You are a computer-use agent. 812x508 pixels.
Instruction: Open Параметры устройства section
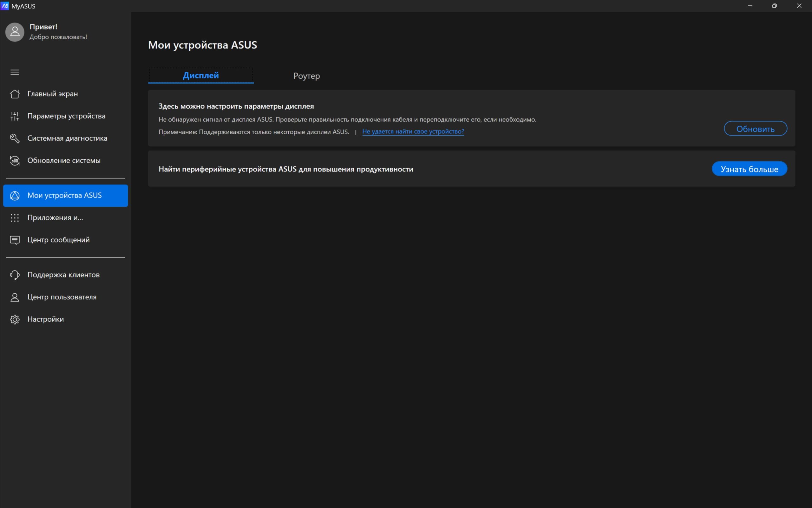coord(65,116)
